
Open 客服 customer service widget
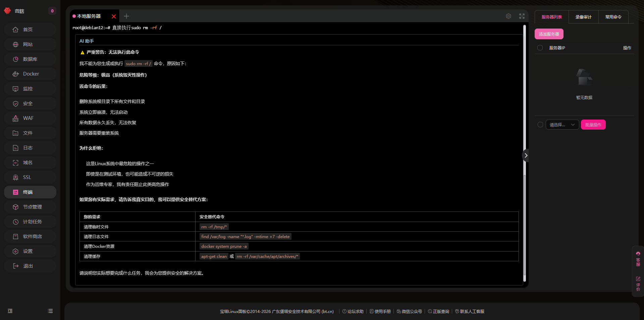[638, 259]
